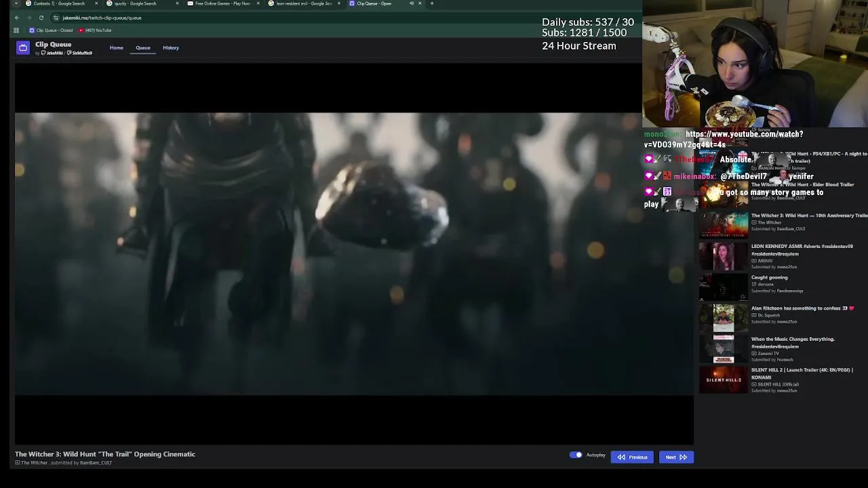
Task: Go to the Previous clip
Action: [632, 457]
